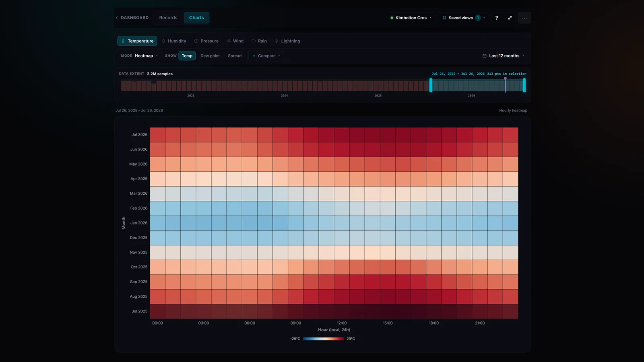Open the Compare dropdown
Screen dimensions: 644x362
(x=266, y=56)
